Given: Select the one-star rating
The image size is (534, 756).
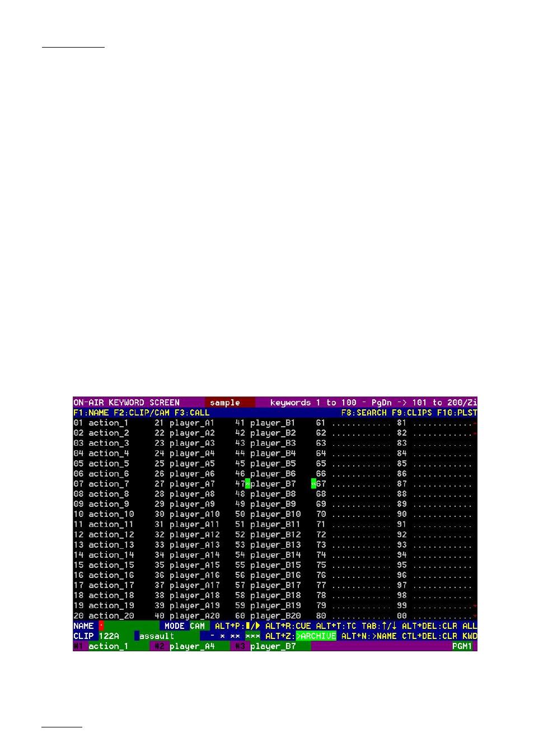Looking at the screenshot, I should point(222,636).
